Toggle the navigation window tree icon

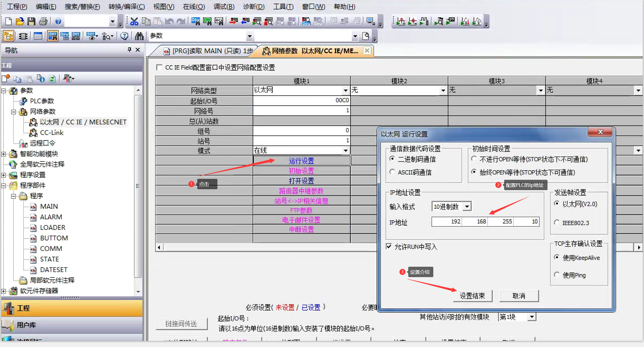(x=8, y=36)
